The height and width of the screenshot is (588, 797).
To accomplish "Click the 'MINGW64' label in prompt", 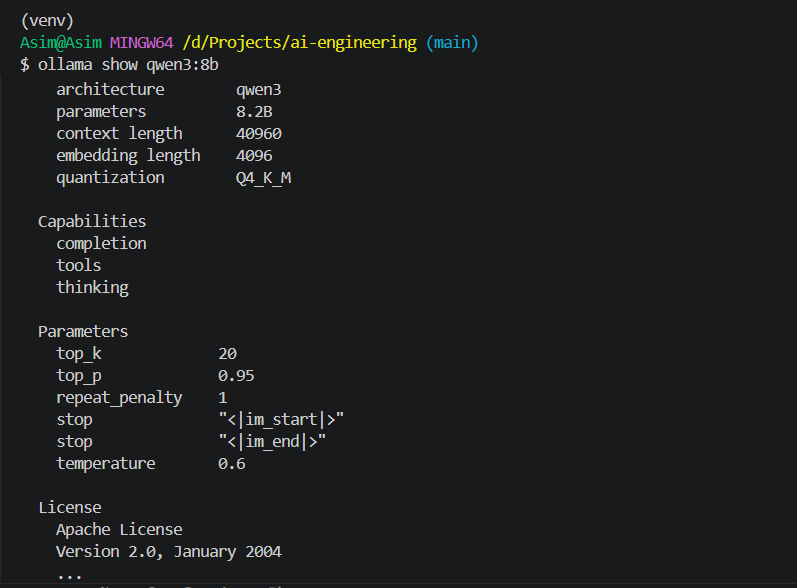I will [x=142, y=43].
